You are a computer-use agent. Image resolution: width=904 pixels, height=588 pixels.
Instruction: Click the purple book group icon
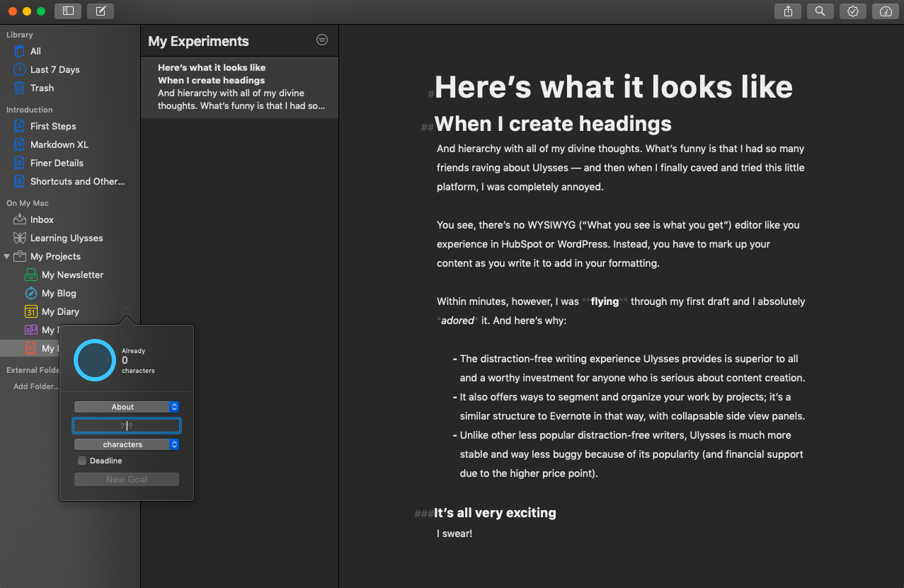(x=30, y=330)
